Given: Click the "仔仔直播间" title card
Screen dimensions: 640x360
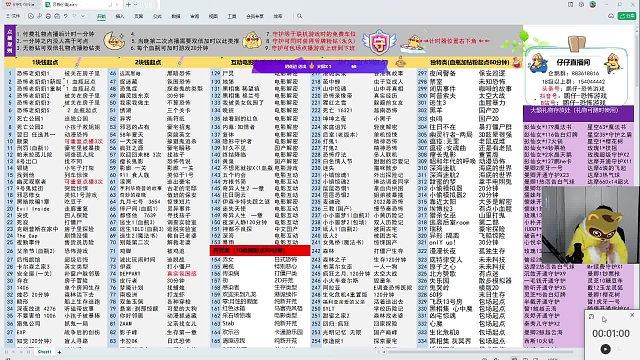Looking at the screenshot, I should (573, 62).
